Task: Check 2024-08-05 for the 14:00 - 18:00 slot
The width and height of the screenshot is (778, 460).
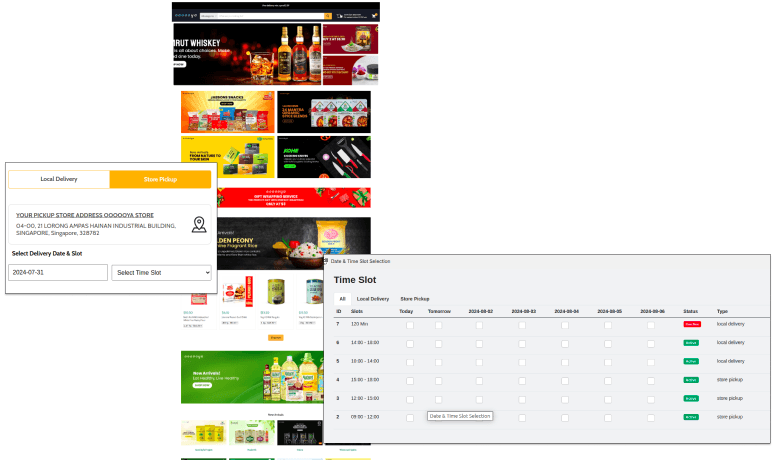Action: click(x=608, y=344)
